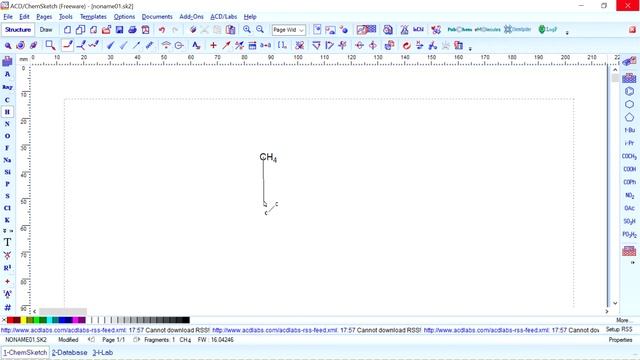Click the periodic table icon on left sidebar
Image resolution: width=640 pixels, height=360 pixels.
tap(7, 61)
